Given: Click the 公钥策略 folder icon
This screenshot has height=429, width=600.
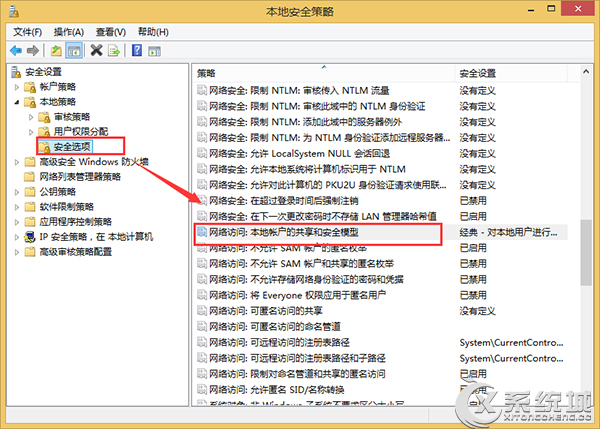Looking at the screenshot, I should pyautogui.click(x=30, y=191).
